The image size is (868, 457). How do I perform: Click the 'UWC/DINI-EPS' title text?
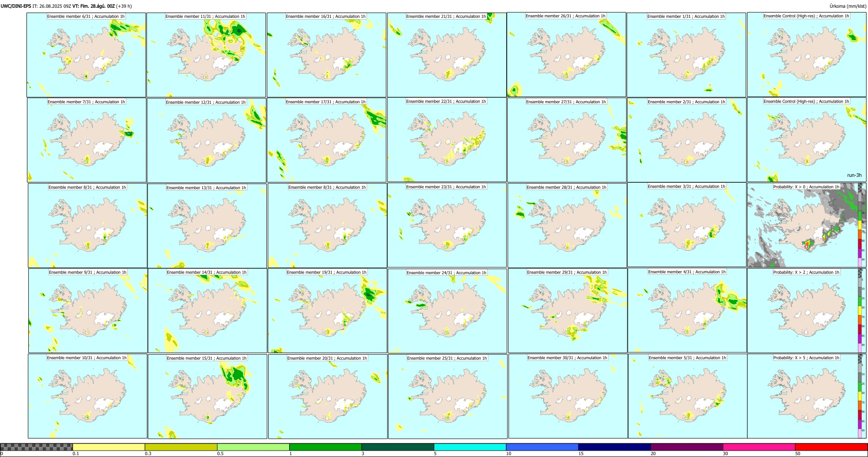[16, 6]
